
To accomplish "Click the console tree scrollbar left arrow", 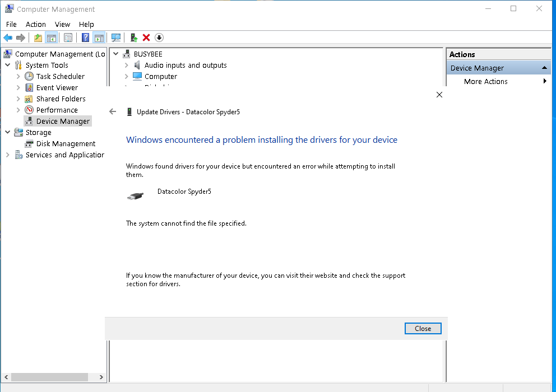I will coord(6,377).
